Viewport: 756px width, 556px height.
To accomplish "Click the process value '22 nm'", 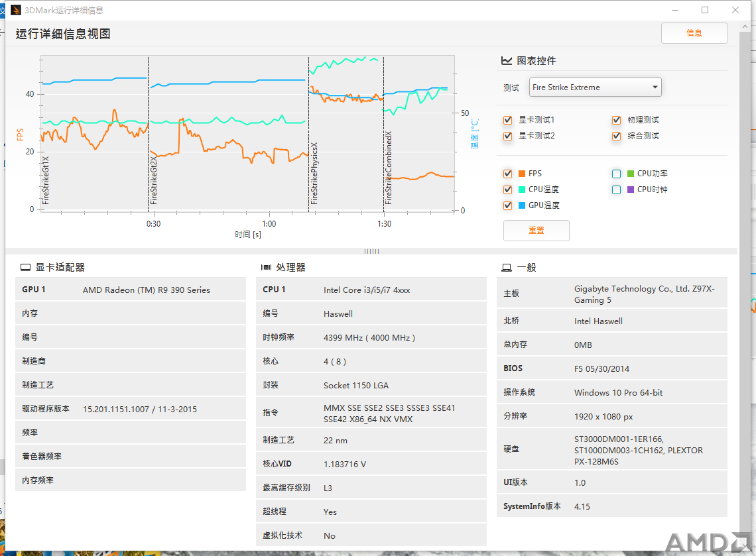I will [336, 441].
